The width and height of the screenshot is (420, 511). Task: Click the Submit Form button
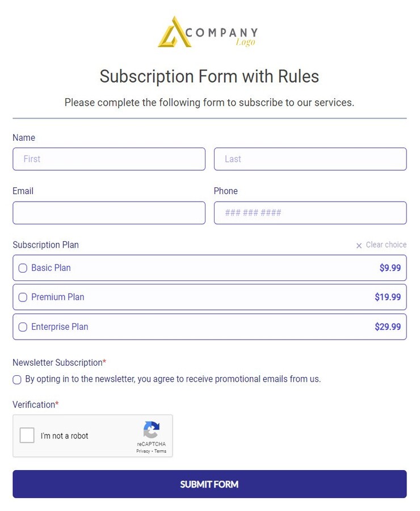point(209,484)
